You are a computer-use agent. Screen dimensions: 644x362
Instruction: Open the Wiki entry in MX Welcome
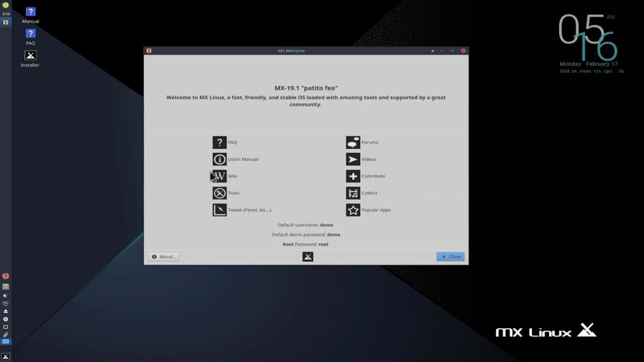tap(225, 176)
